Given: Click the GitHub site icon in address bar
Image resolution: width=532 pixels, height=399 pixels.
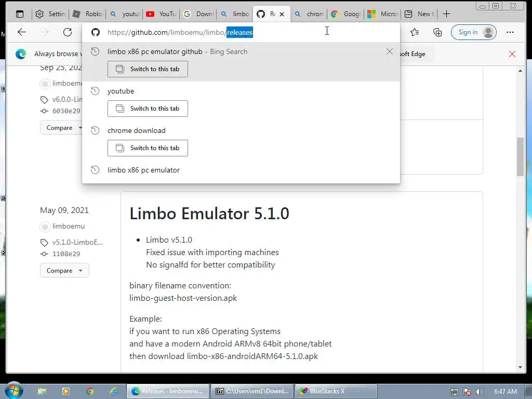Looking at the screenshot, I should (x=96, y=32).
